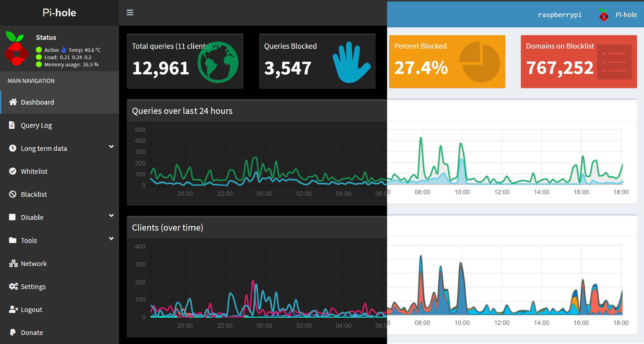The height and width of the screenshot is (344, 644).
Task: Click the Whitelist checkmark icon
Action: click(13, 171)
